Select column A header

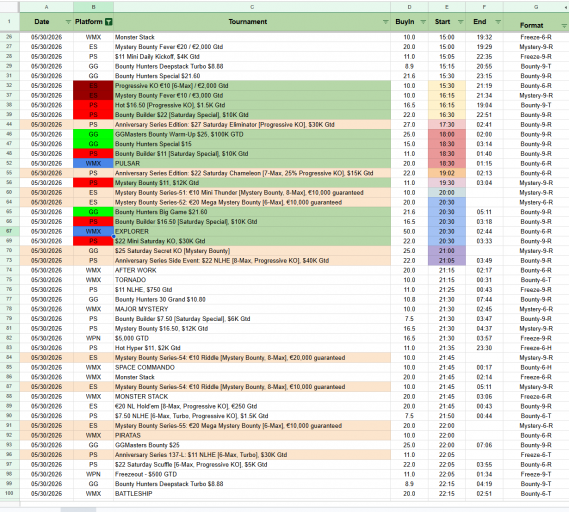(46, 7)
